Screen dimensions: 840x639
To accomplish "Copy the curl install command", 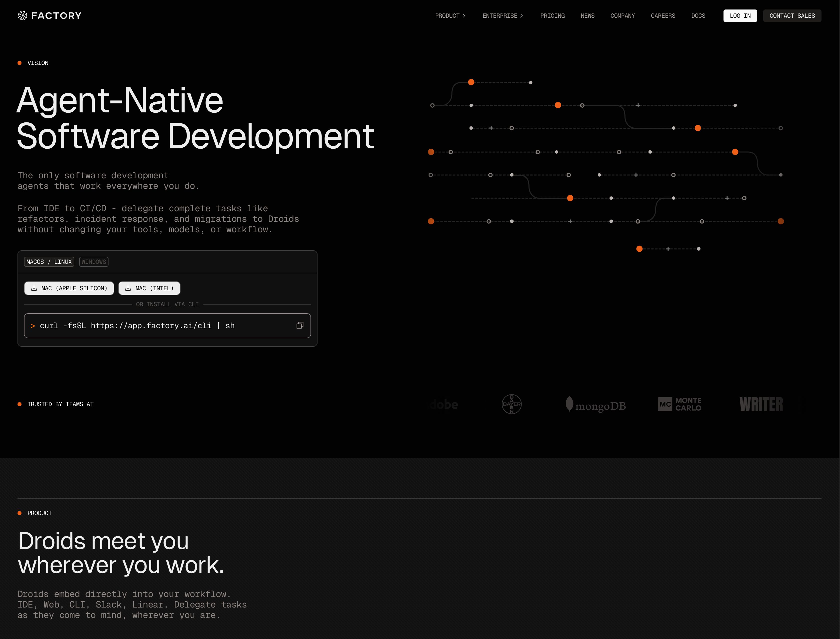I will coord(300,325).
